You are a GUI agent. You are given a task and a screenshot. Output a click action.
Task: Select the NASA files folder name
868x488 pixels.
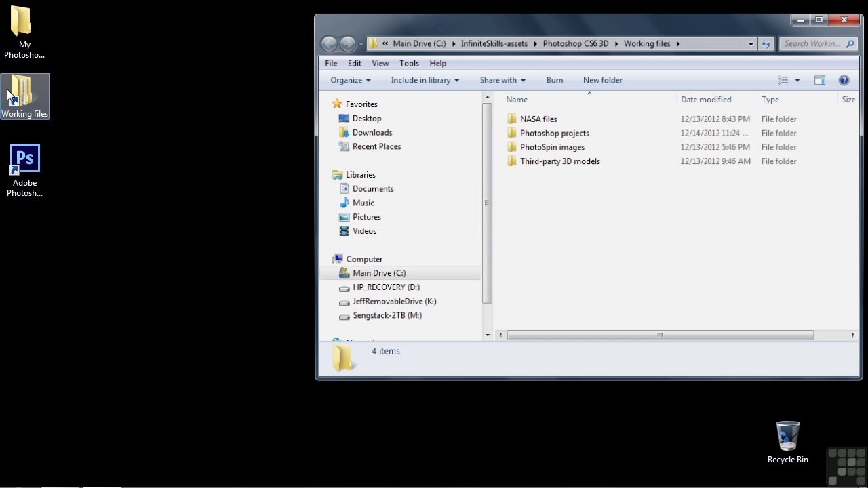click(538, 119)
